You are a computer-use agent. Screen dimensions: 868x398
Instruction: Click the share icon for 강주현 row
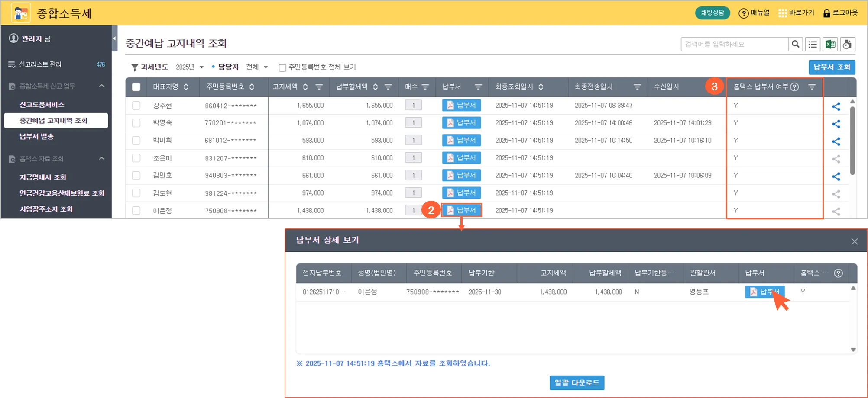pyautogui.click(x=836, y=106)
